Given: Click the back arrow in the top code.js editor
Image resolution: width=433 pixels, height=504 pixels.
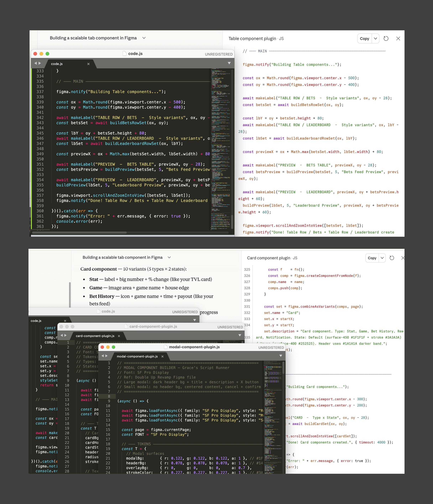Looking at the screenshot, I should point(36,63).
